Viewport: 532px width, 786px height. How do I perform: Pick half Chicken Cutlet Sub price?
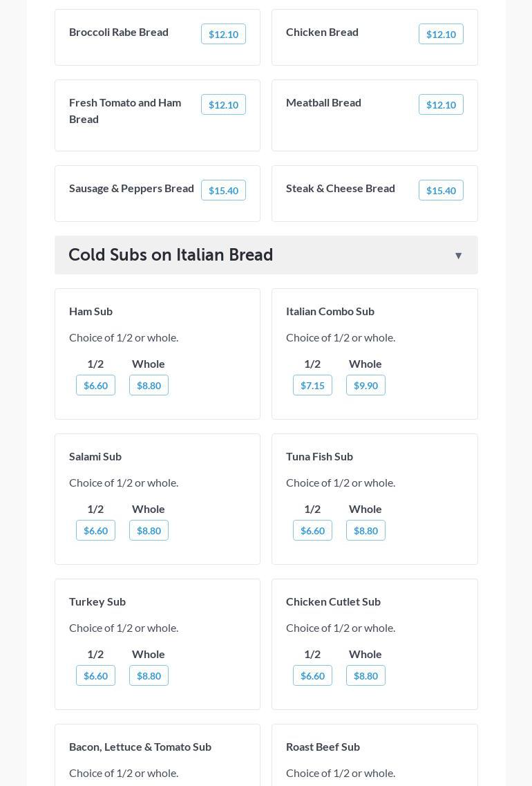(312, 675)
